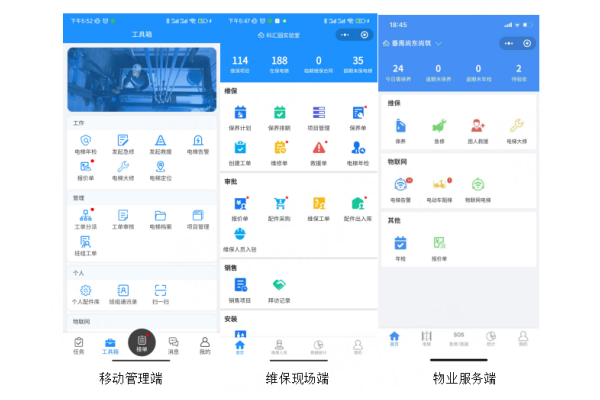Open the 物联网电梯 icon
This screenshot has height=400, width=600.
[478, 184]
